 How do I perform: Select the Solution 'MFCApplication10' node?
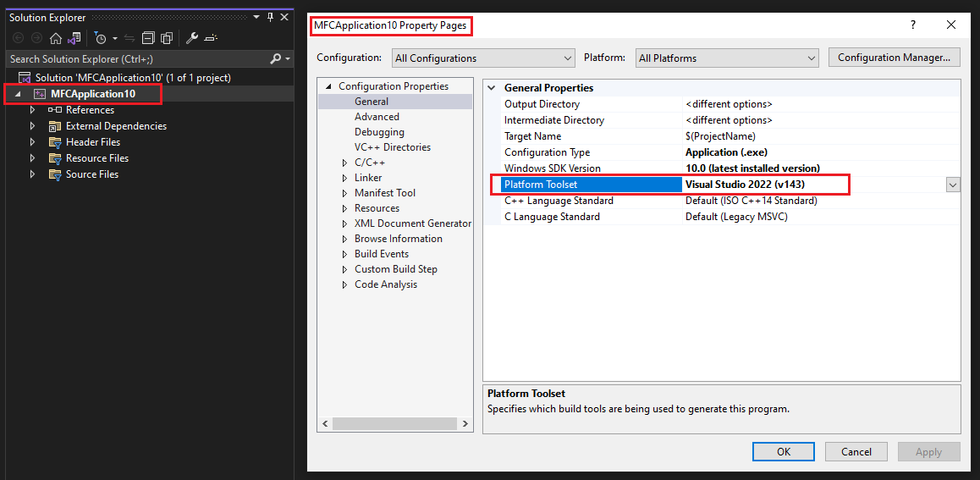(133, 78)
